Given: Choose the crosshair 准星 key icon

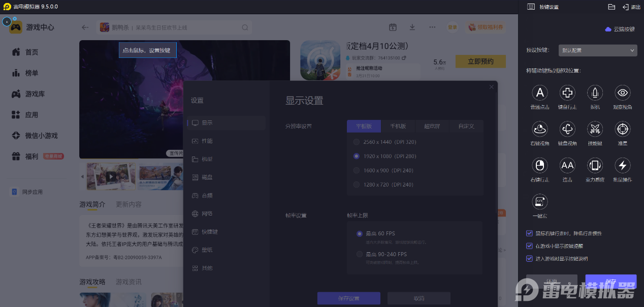Looking at the screenshot, I should coord(623,129).
